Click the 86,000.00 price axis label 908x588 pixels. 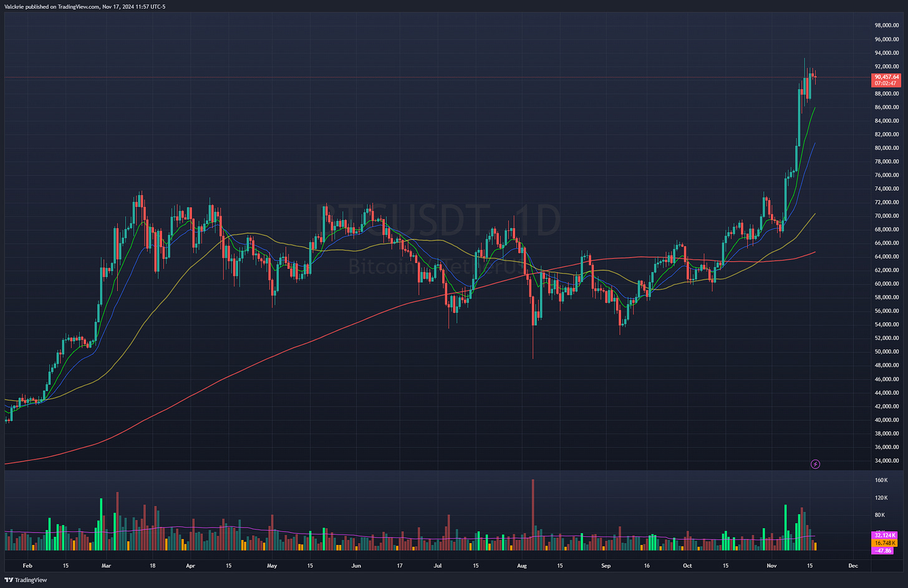pyautogui.click(x=887, y=107)
